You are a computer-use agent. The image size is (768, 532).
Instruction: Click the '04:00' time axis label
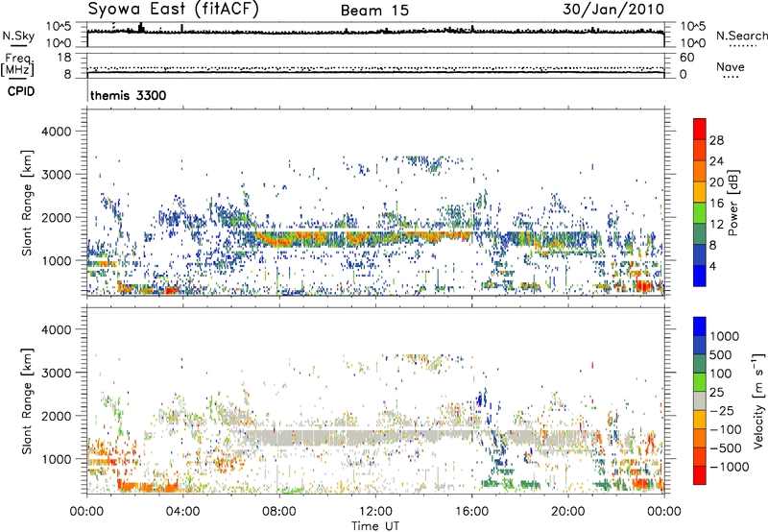point(182,512)
